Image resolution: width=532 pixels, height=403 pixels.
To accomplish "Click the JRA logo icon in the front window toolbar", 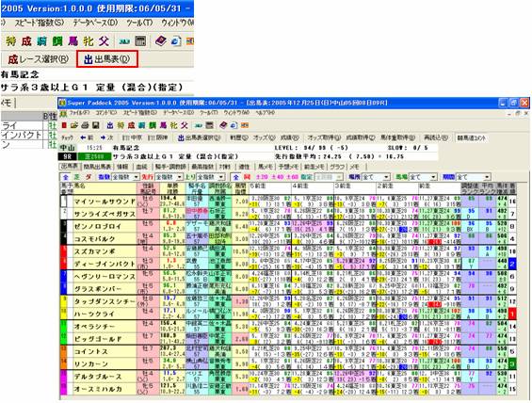I will [x=199, y=125].
